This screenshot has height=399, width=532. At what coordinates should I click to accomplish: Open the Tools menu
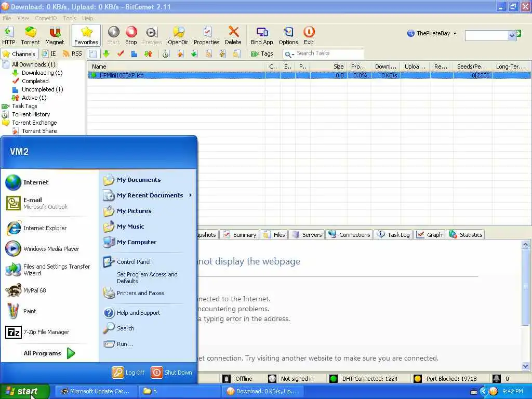point(70,18)
